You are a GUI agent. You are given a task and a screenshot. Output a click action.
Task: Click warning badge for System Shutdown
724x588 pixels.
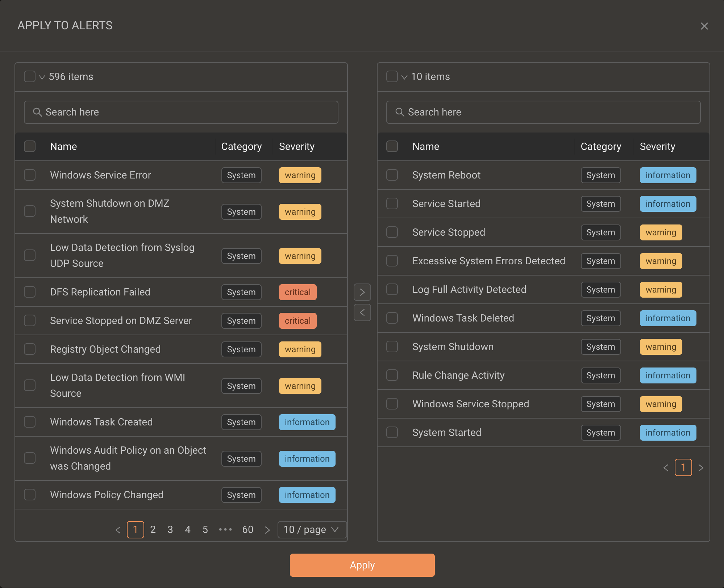tap(661, 347)
